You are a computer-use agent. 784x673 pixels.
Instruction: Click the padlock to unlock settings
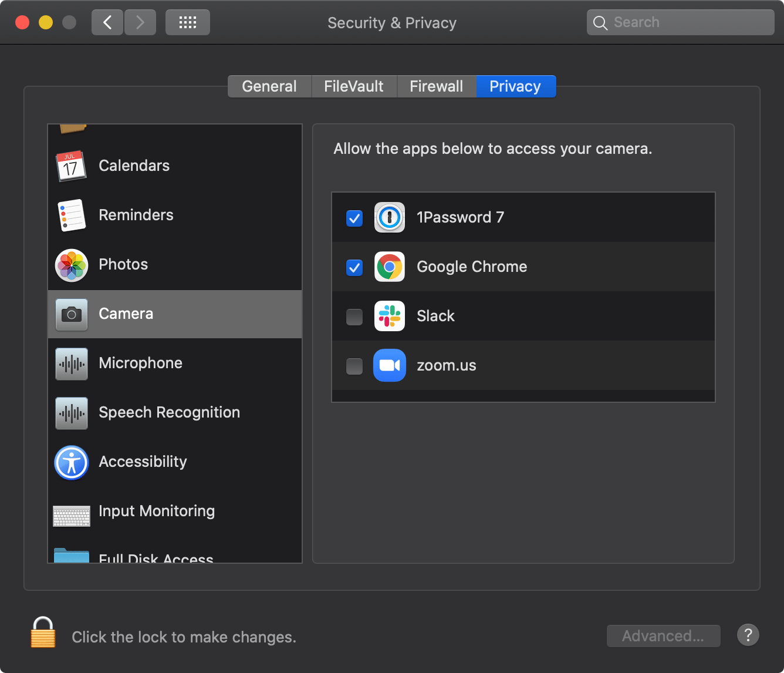43,632
